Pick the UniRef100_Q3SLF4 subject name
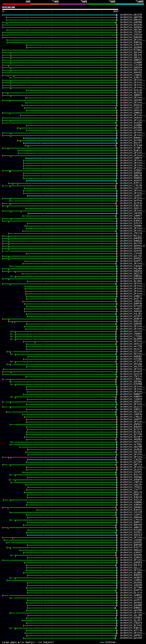The image size is (146, 644). (131, 223)
